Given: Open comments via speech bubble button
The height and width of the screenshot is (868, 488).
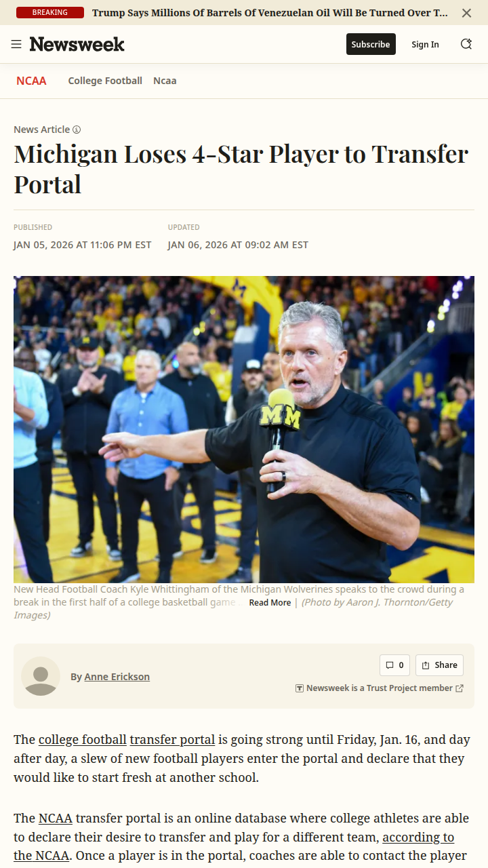Looking at the screenshot, I should tap(394, 665).
